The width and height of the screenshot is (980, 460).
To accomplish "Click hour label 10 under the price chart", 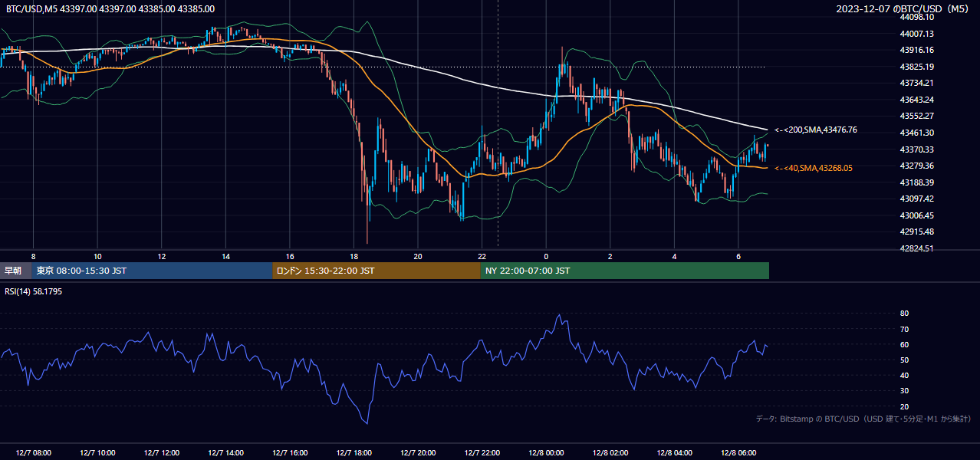I will pyautogui.click(x=97, y=256).
